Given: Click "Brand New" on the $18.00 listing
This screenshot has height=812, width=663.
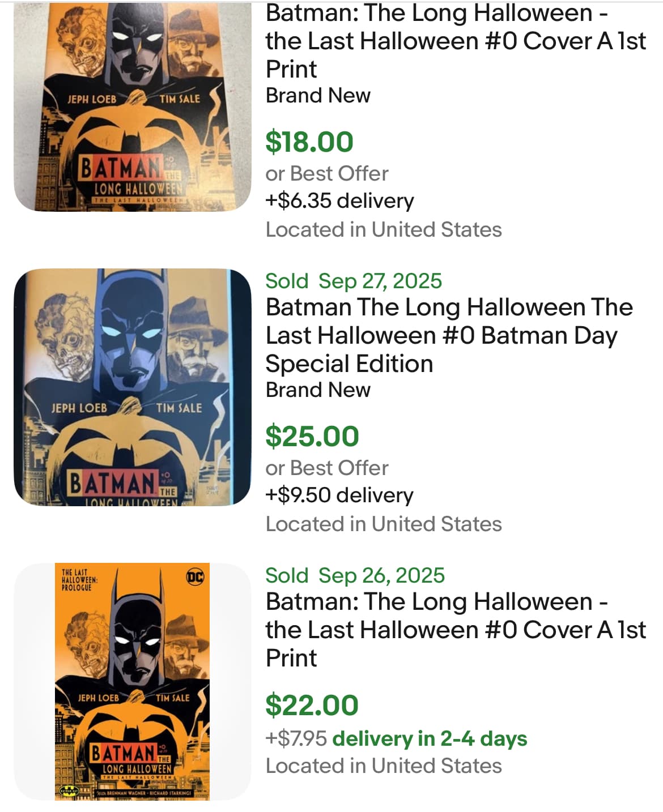Looking at the screenshot, I should (318, 95).
